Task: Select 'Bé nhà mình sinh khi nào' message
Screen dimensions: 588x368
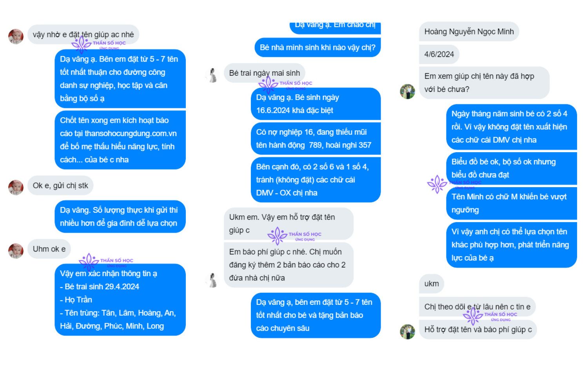Action: click(317, 48)
